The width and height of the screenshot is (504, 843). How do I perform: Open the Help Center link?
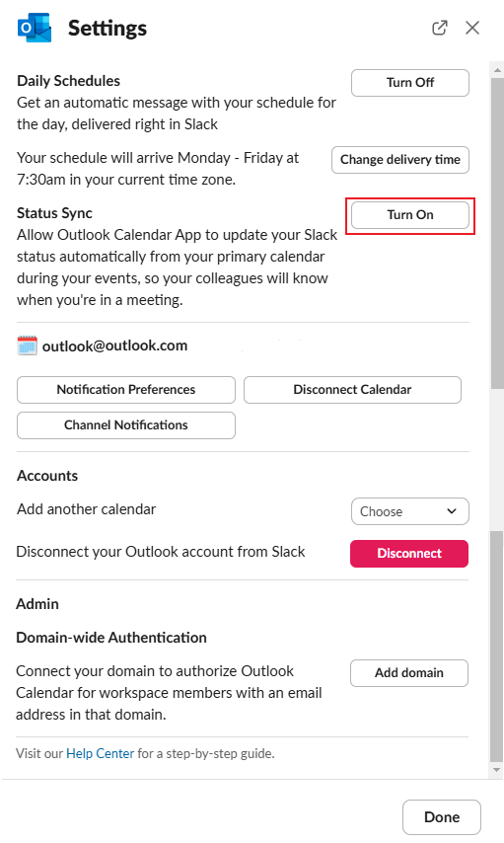pos(100,754)
